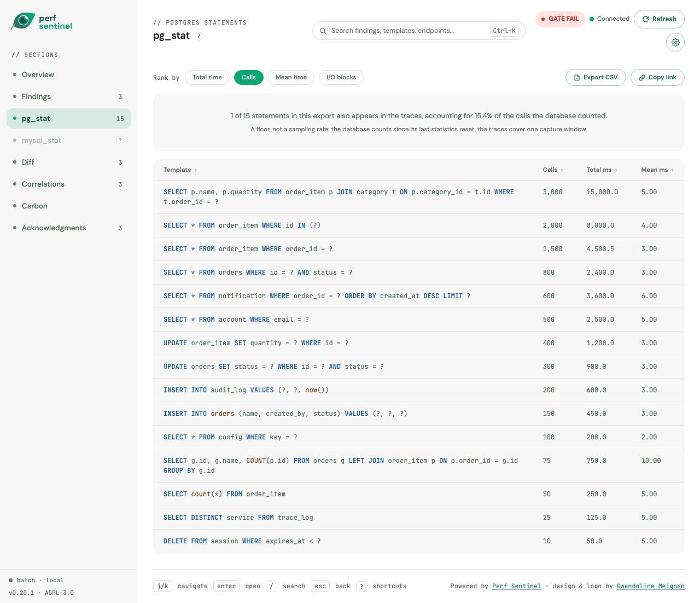The height and width of the screenshot is (603, 700).
Task: Open the Gwendoline Meignen credit link
Action: [651, 586]
